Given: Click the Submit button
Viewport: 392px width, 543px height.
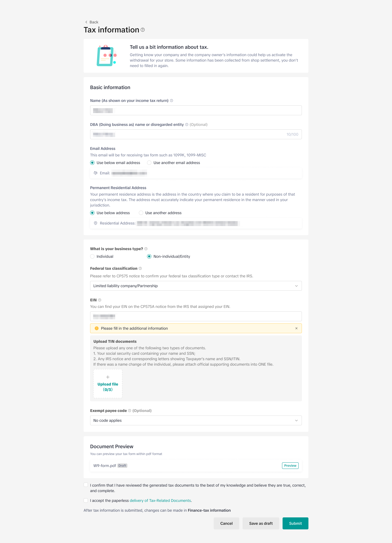Looking at the screenshot, I should (295, 523).
